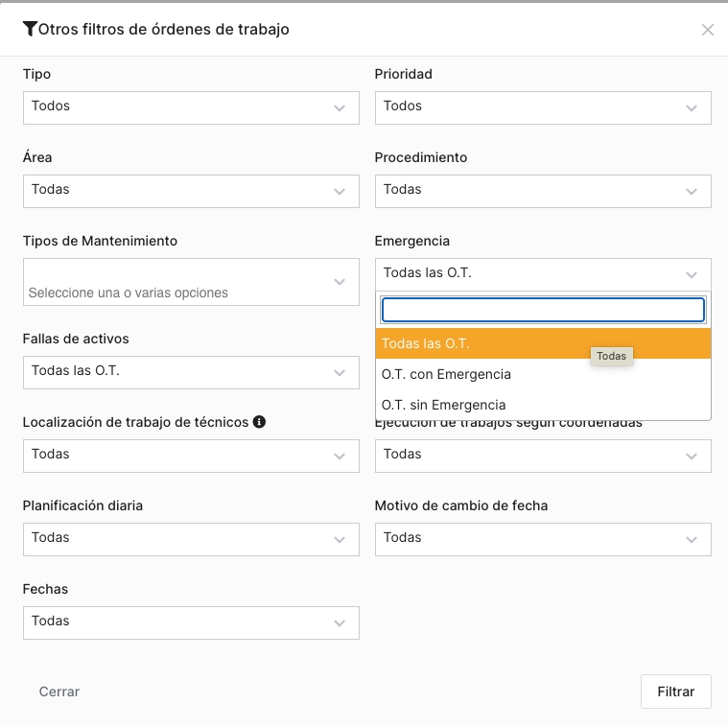
Task: Open the Ejecución de trabajos según coordenadas dropdown
Action: (543, 456)
